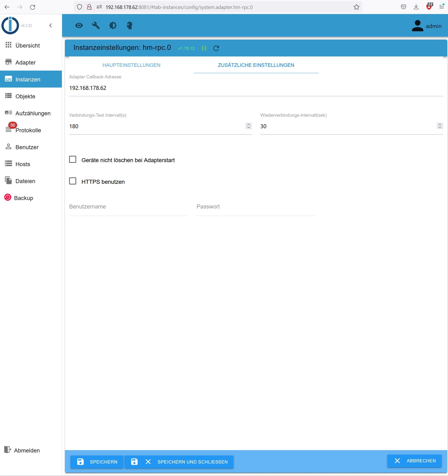Open the Objekte page
The width and height of the screenshot is (448, 476).
tap(31, 96)
